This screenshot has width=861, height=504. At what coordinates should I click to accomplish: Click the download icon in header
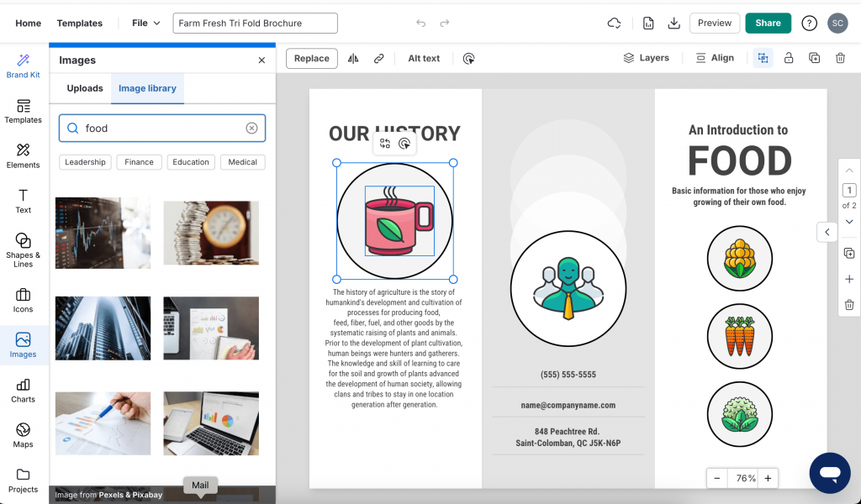pos(673,24)
